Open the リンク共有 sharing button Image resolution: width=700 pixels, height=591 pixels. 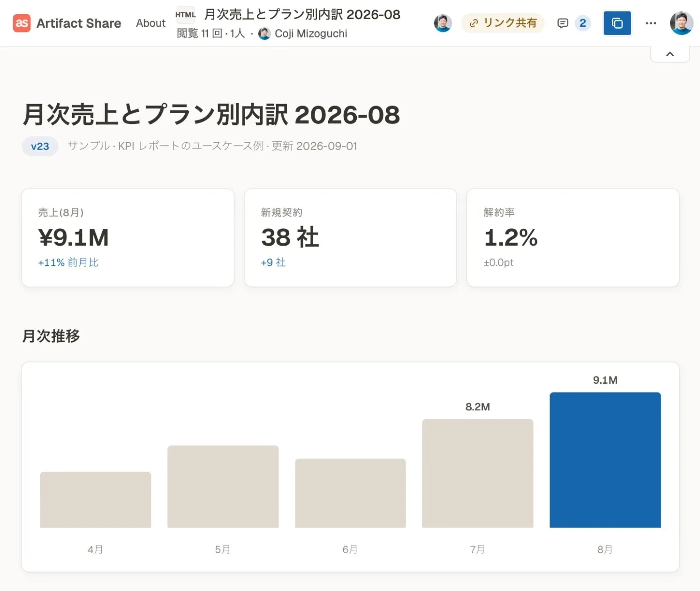point(503,23)
